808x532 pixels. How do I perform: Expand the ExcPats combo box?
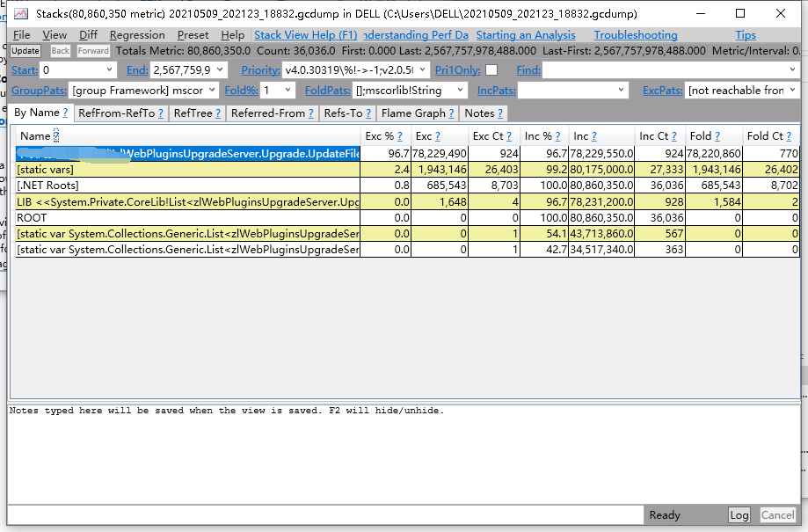[x=792, y=91]
